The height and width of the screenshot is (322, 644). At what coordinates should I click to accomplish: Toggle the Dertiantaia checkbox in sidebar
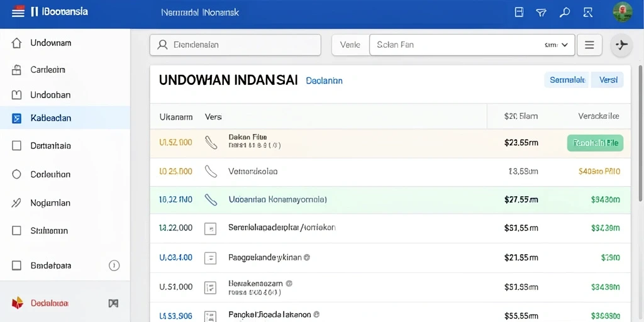(16, 146)
